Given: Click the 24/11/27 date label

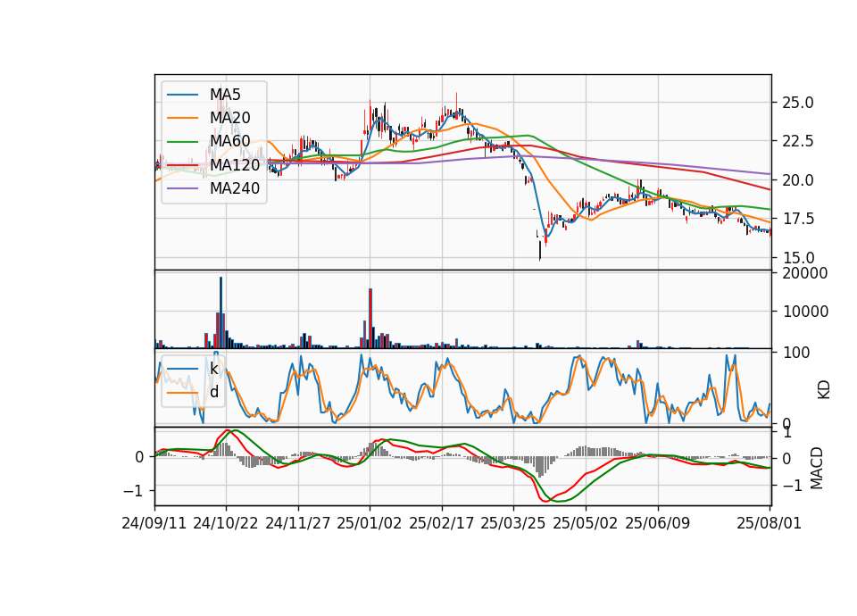Looking at the screenshot, I should point(298,523).
